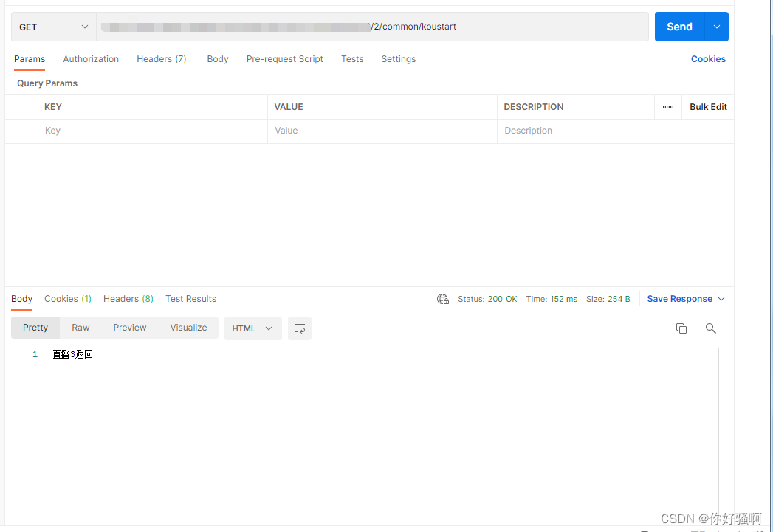Click the Description input cell

tap(615, 131)
